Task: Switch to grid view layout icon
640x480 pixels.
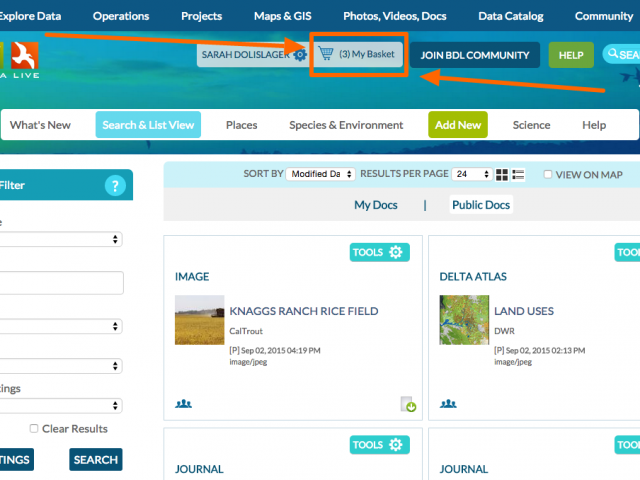Action: 502,175
